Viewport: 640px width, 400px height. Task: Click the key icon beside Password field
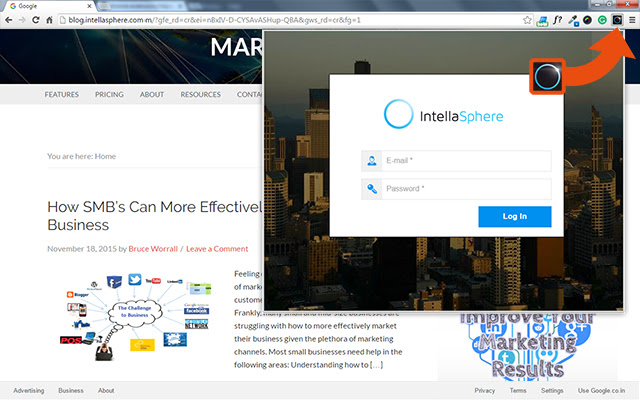[x=371, y=189]
